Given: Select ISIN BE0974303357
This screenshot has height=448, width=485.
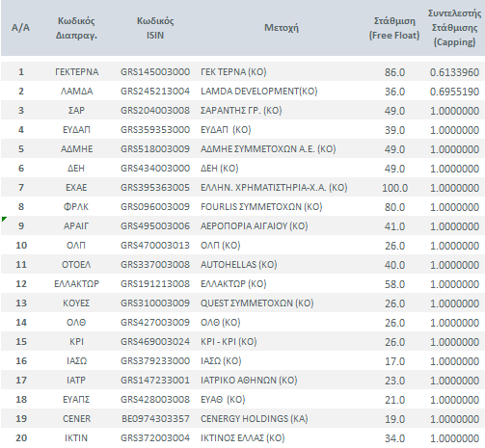Looking at the screenshot, I should tap(155, 419).
